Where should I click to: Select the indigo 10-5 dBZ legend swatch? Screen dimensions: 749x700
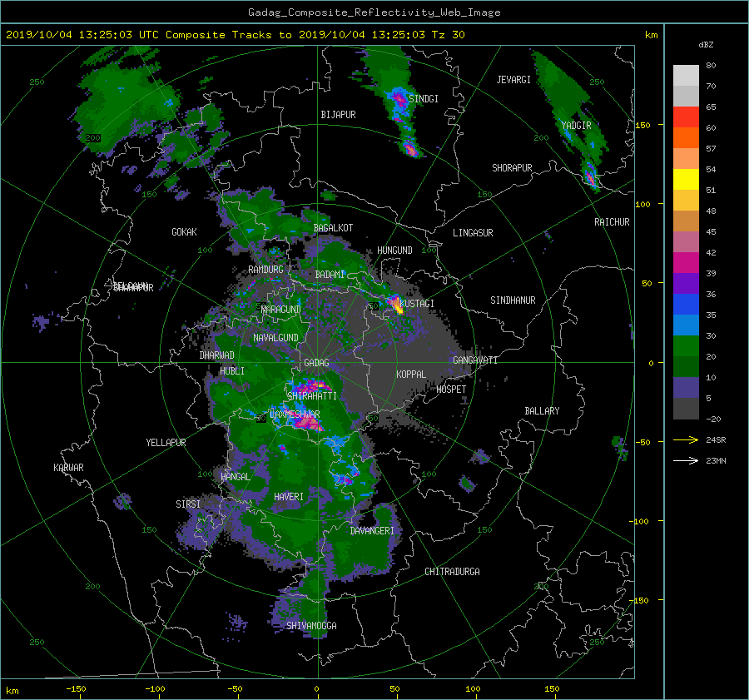click(x=686, y=388)
